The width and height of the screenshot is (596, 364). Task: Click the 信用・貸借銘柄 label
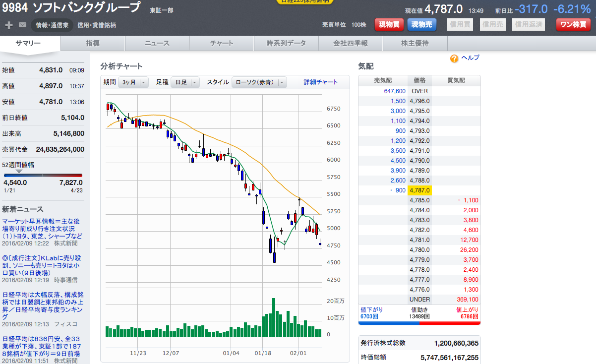coord(97,25)
